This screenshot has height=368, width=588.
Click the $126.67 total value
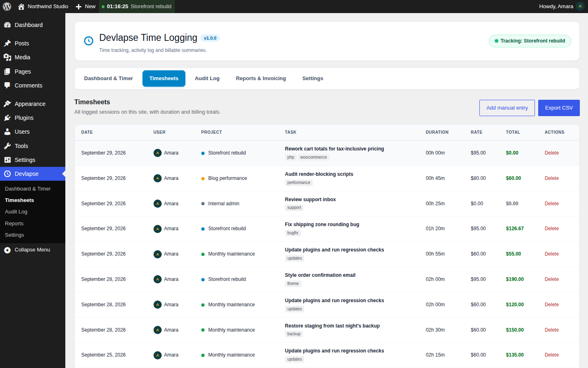tap(515, 229)
